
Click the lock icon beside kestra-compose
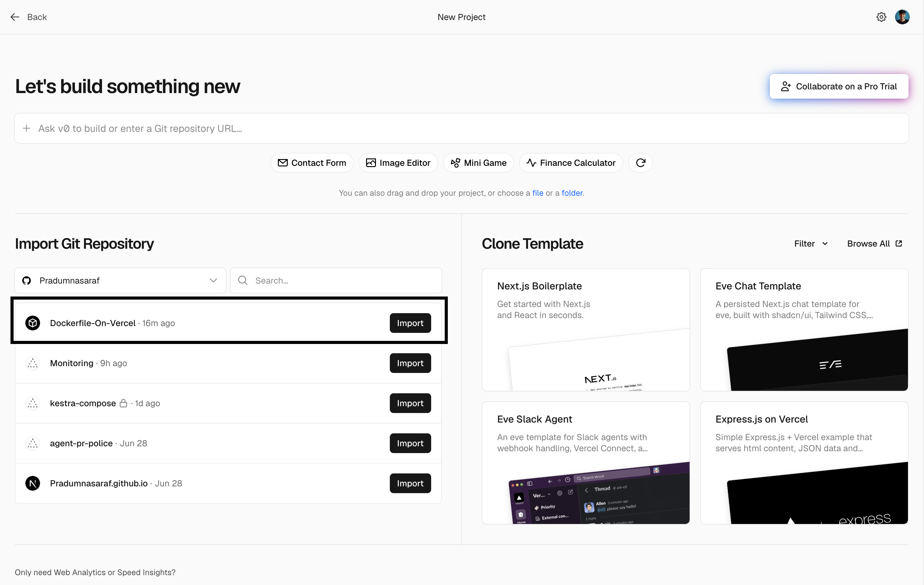pyautogui.click(x=123, y=403)
